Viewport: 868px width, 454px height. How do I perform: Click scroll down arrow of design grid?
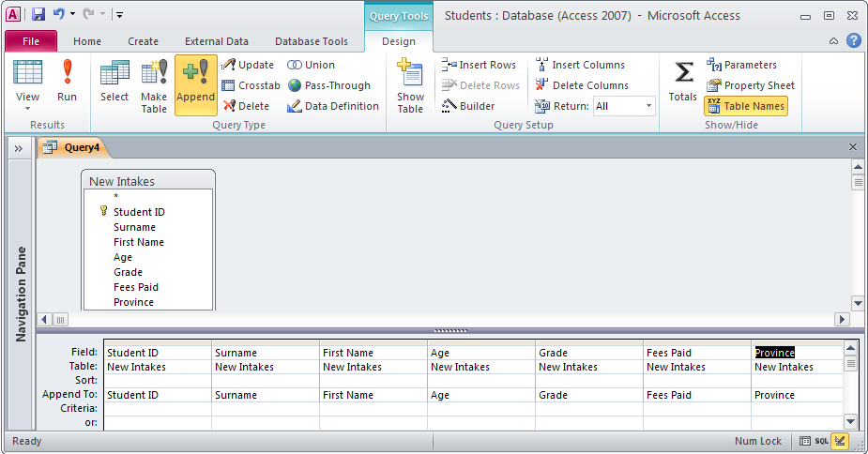(x=851, y=421)
